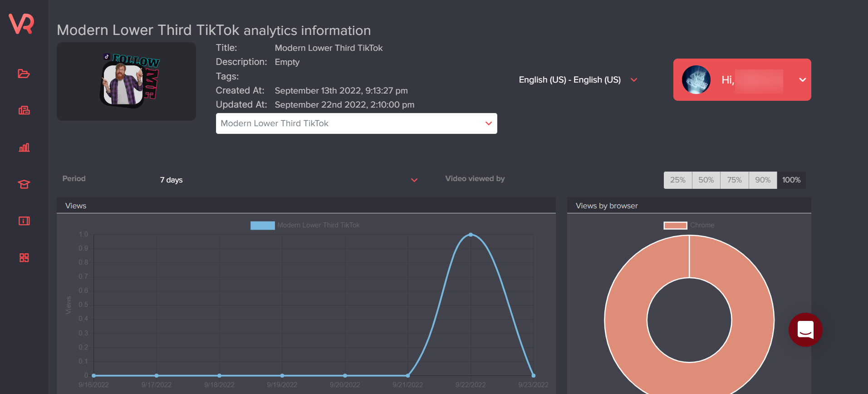Open the Modern Lower Third TikTok video selector

point(357,123)
